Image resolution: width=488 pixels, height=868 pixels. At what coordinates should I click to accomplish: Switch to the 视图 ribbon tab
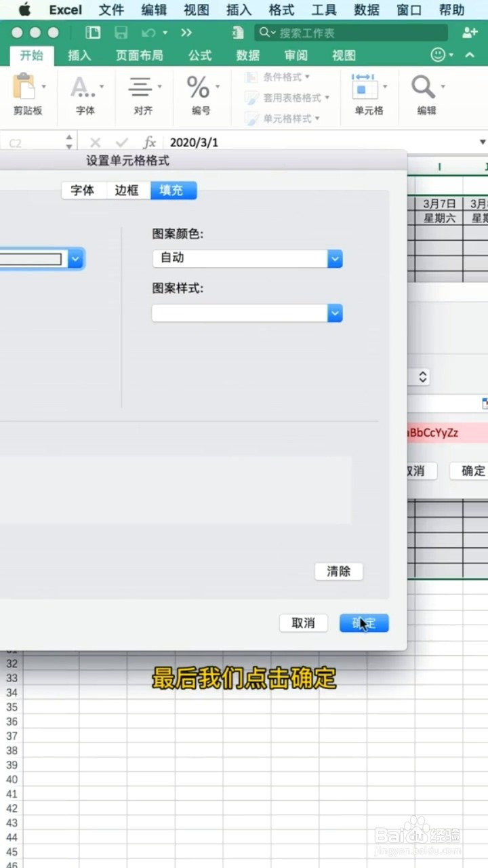tap(344, 56)
